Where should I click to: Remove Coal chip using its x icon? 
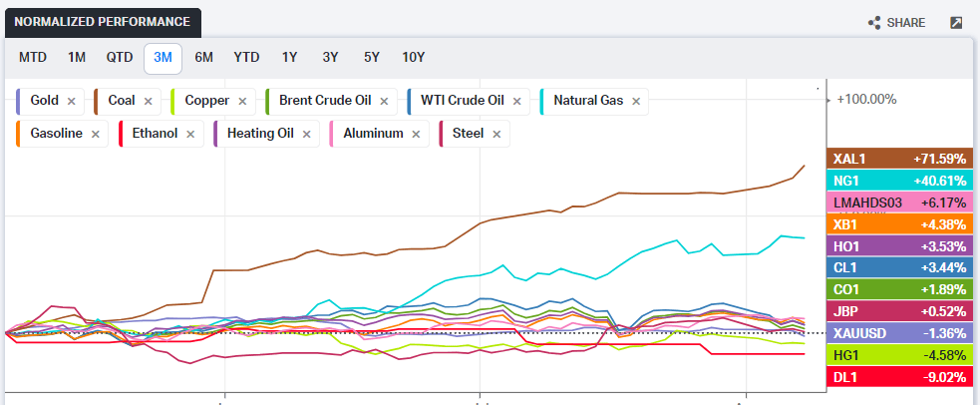click(148, 101)
